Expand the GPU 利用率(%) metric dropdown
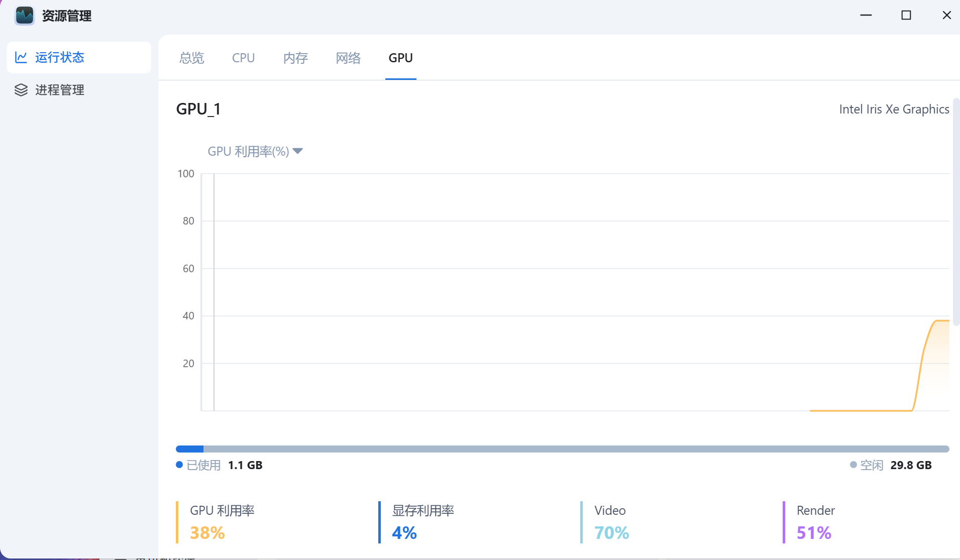960x560 pixels. click(x=249, y=151)
